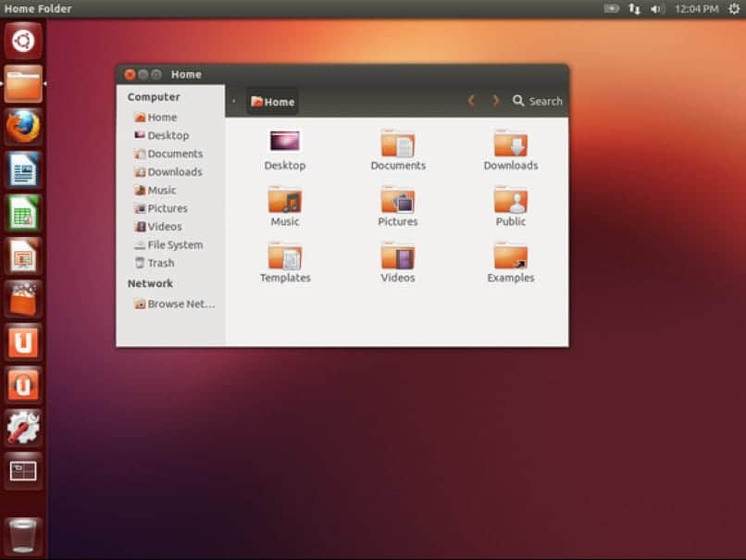The image size is (746, 560).
Task: Open the Ubuntu Dash
Action: pyautogui.click(x=23, y=42)
